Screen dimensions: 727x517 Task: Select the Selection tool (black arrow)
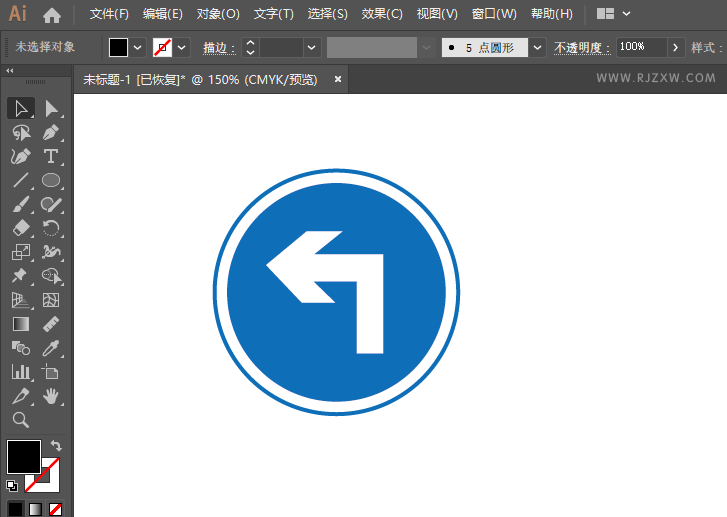[20, 109]
